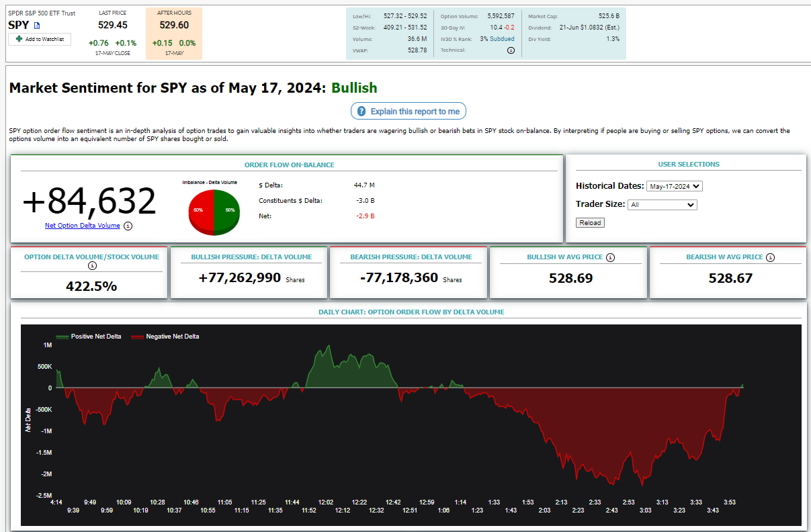Click the Imbalance Delta Volume pie chart
This screenshot has width=811, height=532.
213,212
